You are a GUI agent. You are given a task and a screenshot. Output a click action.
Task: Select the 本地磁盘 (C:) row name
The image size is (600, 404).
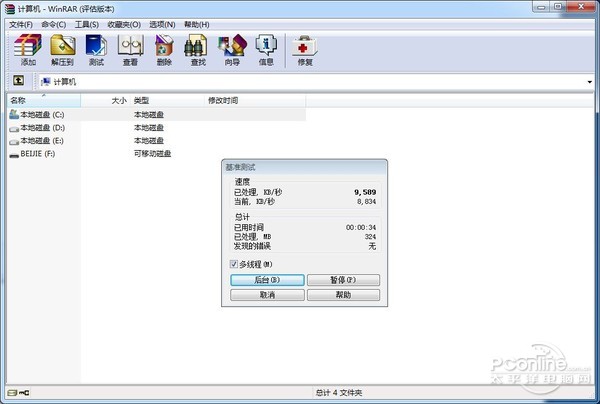coord(42,114)
